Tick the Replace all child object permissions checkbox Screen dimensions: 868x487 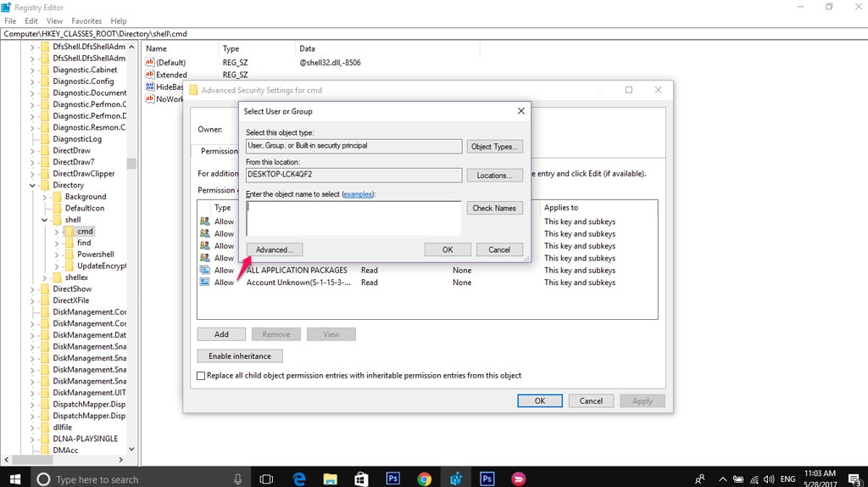(201, 375)
